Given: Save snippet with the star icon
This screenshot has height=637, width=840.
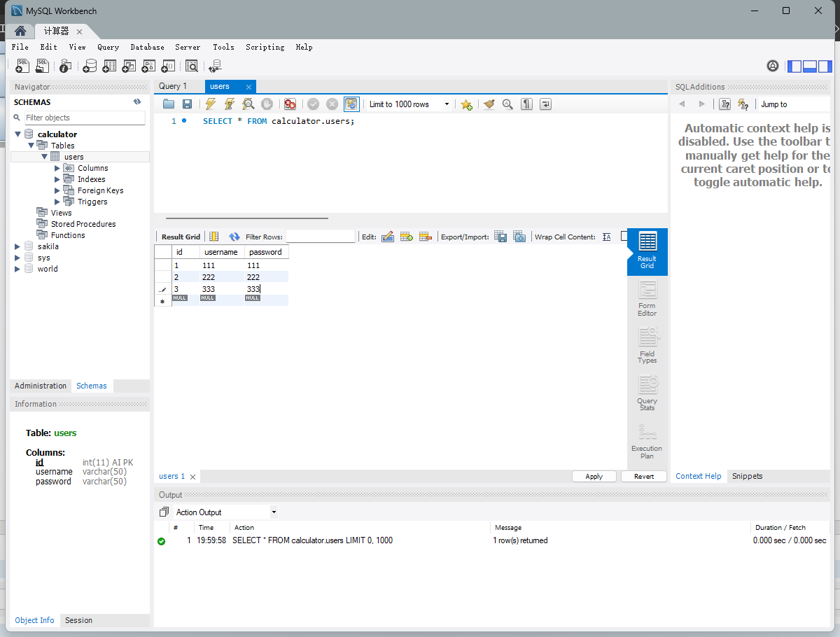Looking at the screenshot, I should point(466,104).
